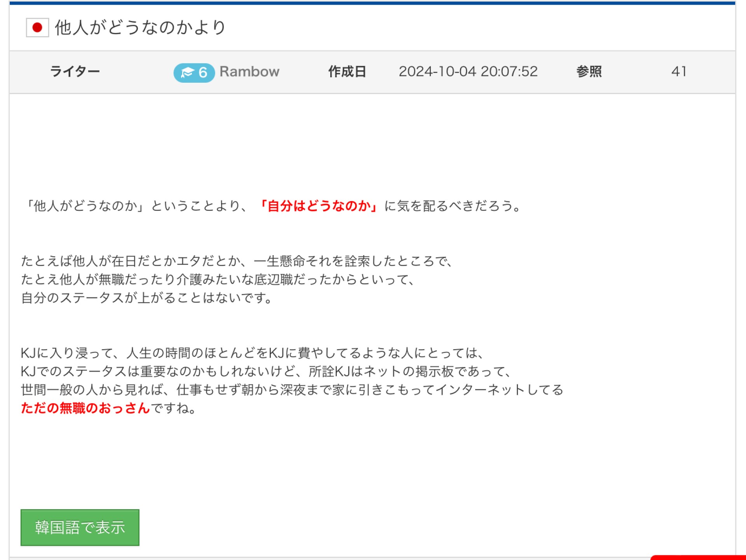Click the post title 他人がどうなのかより

tap(140, 28)
